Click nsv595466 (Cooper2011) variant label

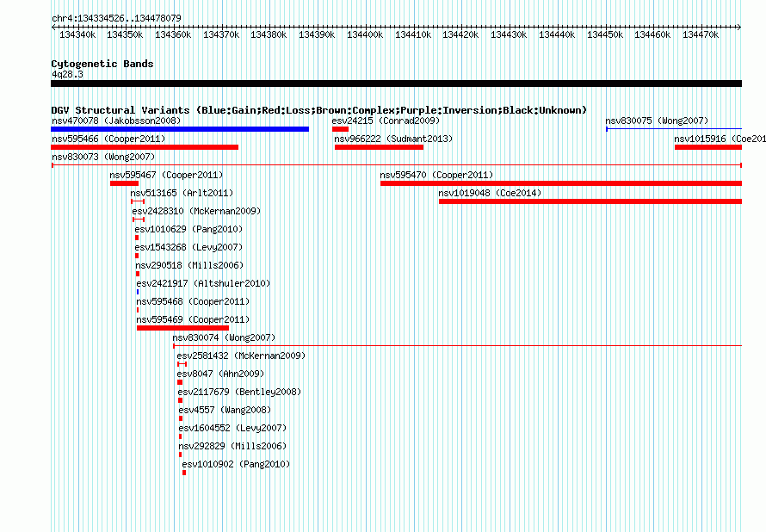point(108,139)
